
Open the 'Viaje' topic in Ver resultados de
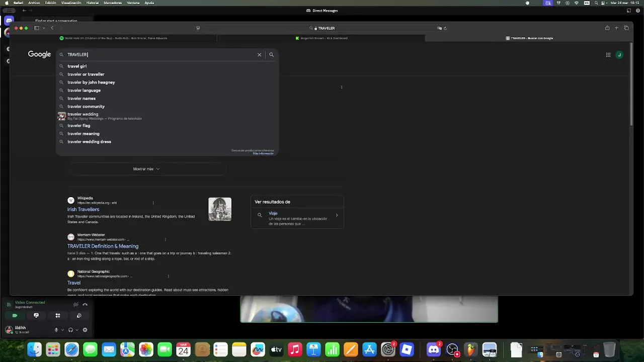click(x=297, y=218)
